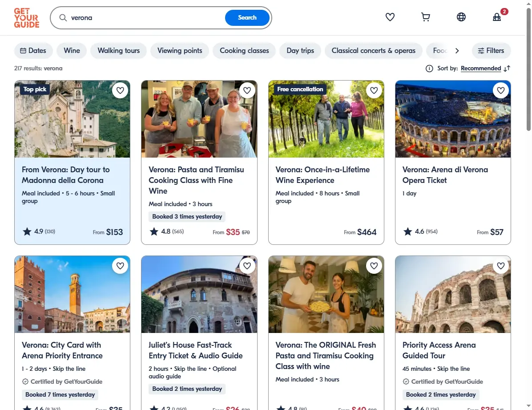Click 'Booked 3 times yesterday' label
Screen dimensions: 532x410
(x=187, y=217)
